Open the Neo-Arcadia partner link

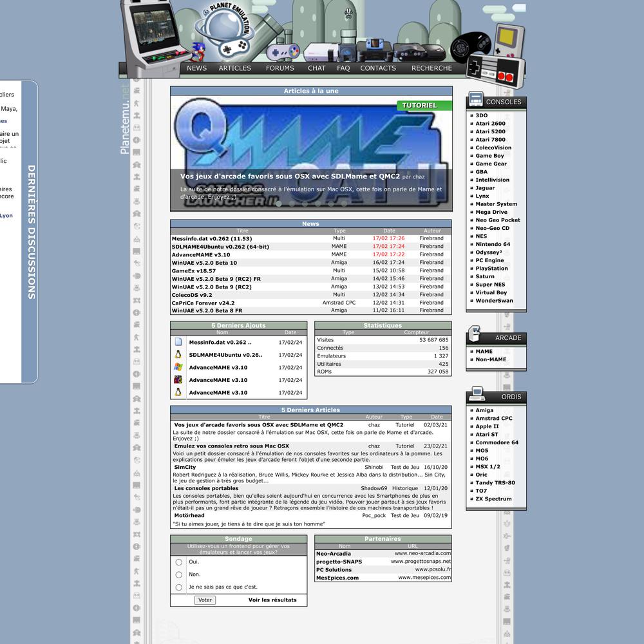(x=334, y=554)
